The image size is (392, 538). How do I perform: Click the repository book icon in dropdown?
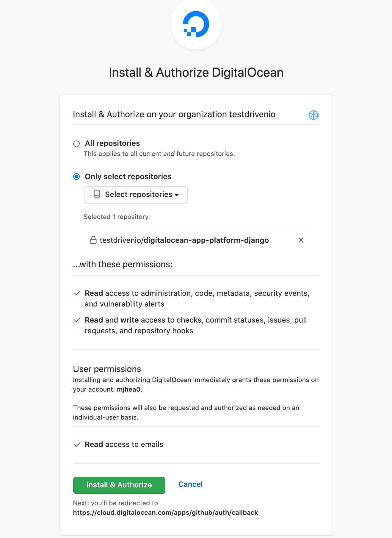[97, 195]
